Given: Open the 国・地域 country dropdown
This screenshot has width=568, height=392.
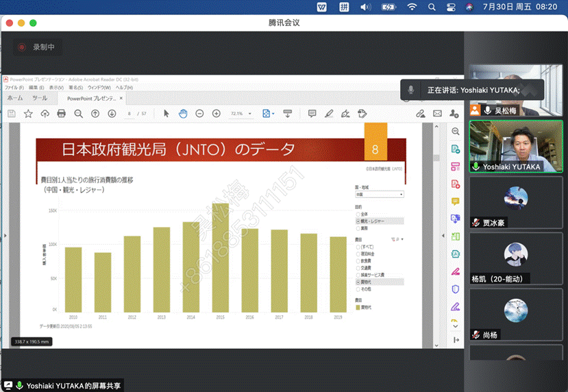Looking at the screenshot, I should (x=379, y=195).
